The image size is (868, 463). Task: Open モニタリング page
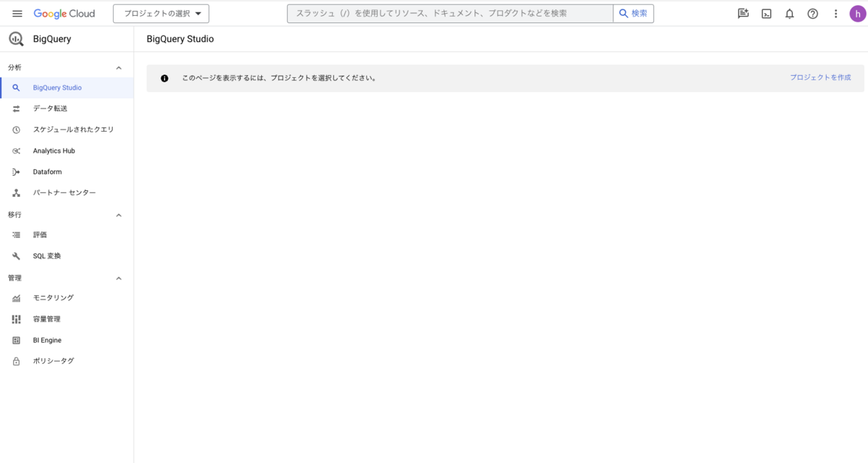(67, 298)
